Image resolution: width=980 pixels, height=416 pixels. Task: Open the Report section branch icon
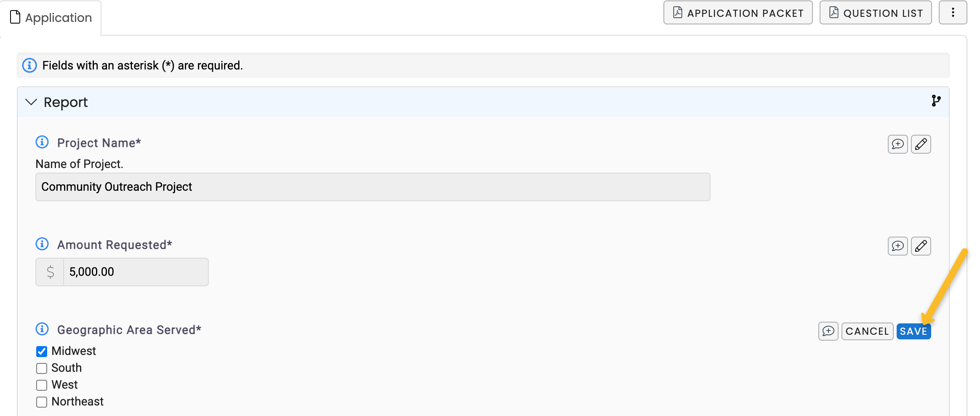tap(936, 101)
